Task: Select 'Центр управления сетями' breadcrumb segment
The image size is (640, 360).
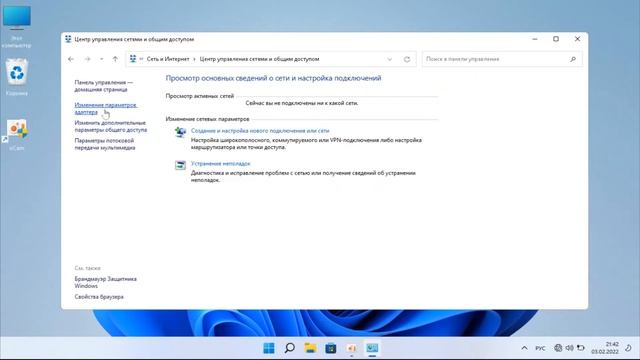Action: coord(259,59)
